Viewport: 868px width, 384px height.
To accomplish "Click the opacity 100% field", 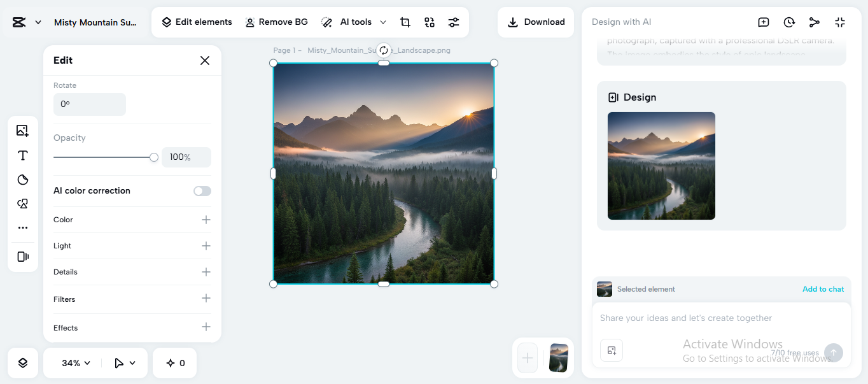I will [x=186, y=157].
